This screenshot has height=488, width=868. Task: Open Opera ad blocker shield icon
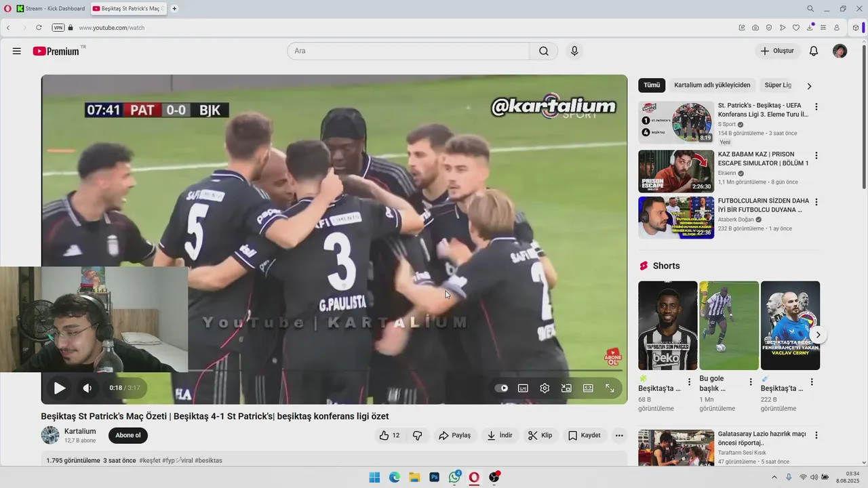point(769,28)
